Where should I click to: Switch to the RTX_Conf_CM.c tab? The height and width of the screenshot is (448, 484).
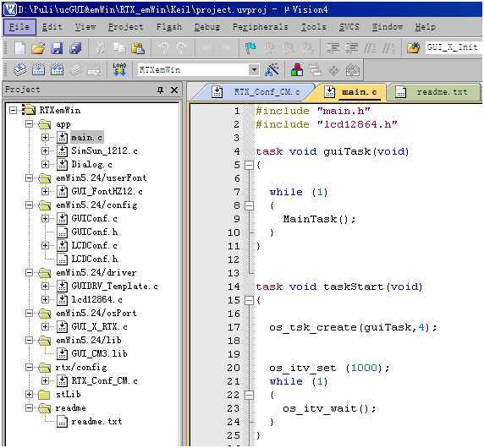[x=267, y=92]
